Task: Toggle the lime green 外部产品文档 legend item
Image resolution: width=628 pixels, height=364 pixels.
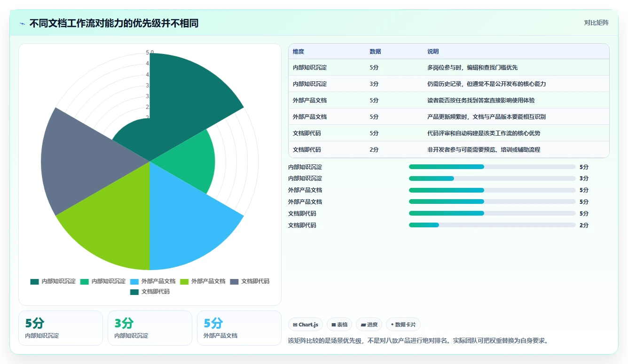Action: click(203, 281)
